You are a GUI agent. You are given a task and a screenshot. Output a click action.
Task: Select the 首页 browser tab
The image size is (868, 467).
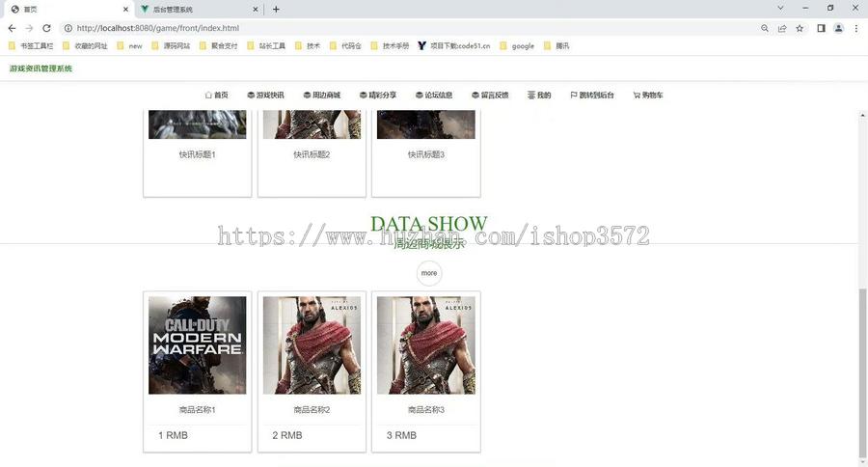pos(69,10)
